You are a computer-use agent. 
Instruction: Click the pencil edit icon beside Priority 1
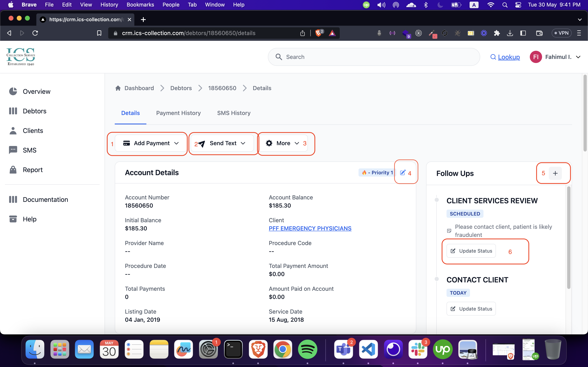pos(403,172)
